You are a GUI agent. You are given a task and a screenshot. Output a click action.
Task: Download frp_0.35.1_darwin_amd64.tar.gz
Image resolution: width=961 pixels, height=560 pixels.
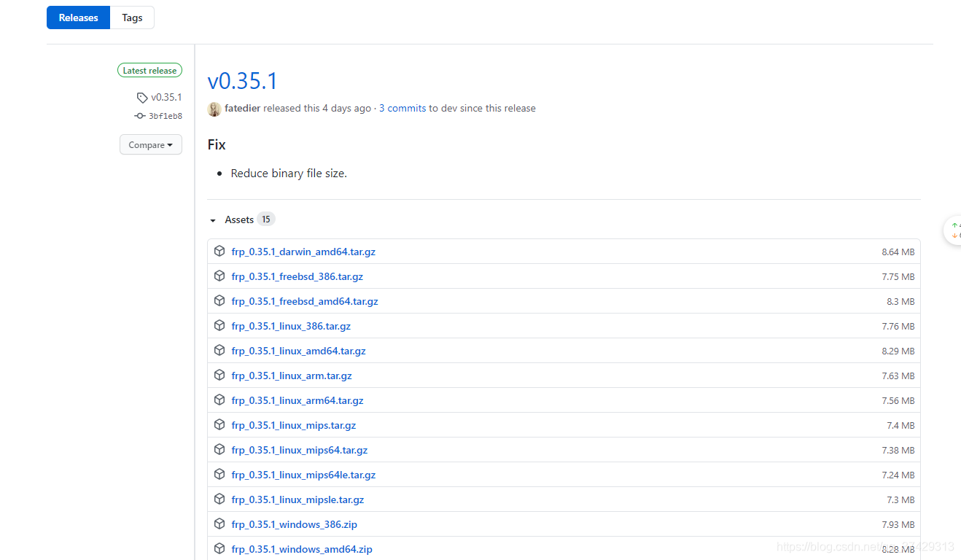pyautogui.click(x=303, y=252)
